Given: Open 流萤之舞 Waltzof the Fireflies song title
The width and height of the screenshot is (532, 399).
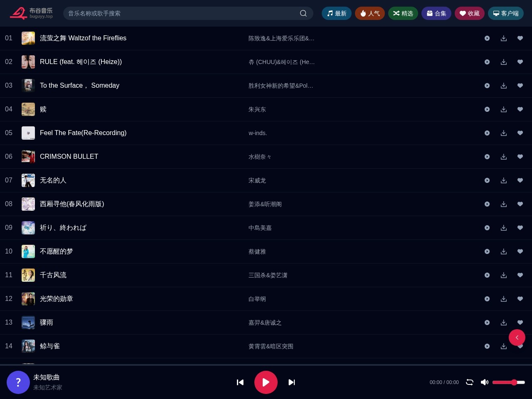Looking at the screenshot, I should tap(83, 38).
